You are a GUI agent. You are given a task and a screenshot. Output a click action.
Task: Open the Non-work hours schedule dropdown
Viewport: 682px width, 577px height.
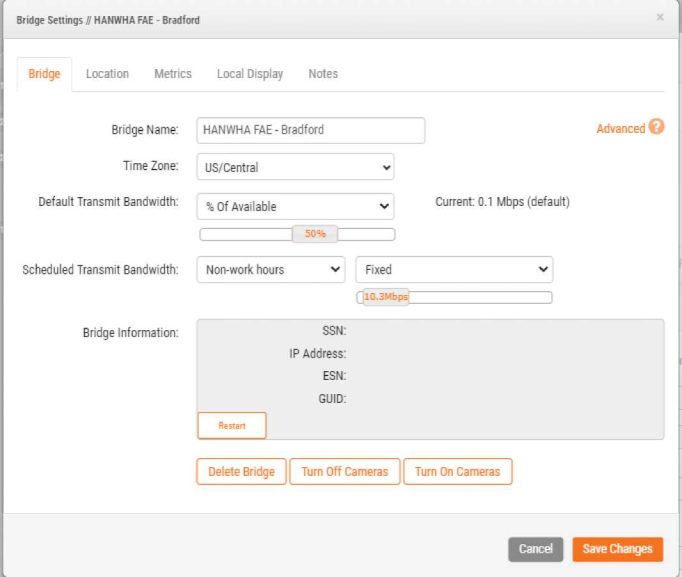click(x=271, y=269)
